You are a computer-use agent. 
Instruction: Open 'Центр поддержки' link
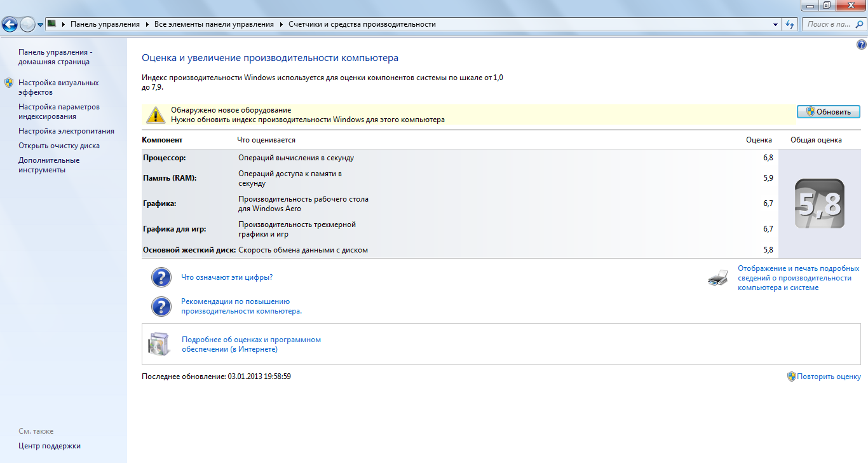(x=50, y=446)
